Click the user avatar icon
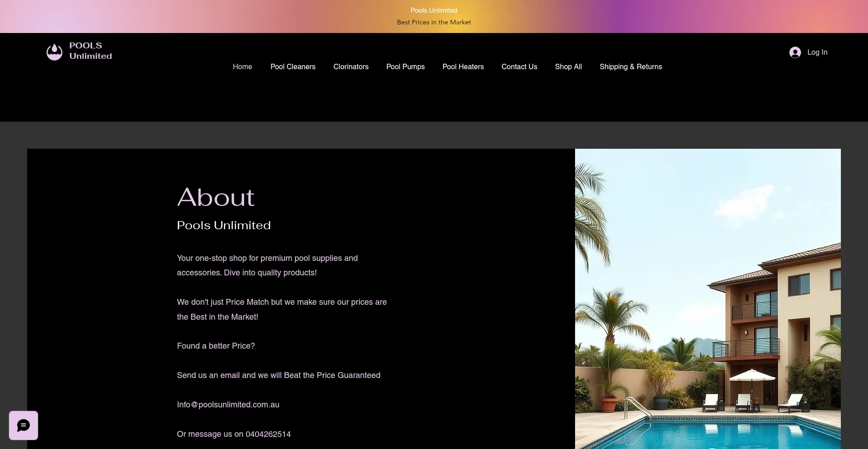The height and width of the screenshot is (449, 868). click(795, 52)
